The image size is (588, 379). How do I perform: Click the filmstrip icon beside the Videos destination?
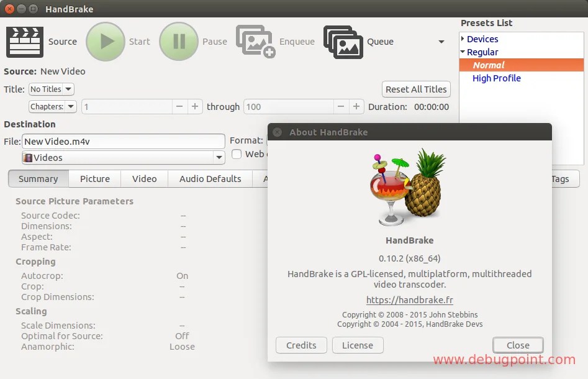pyautogui.click(x=28, y=157)
